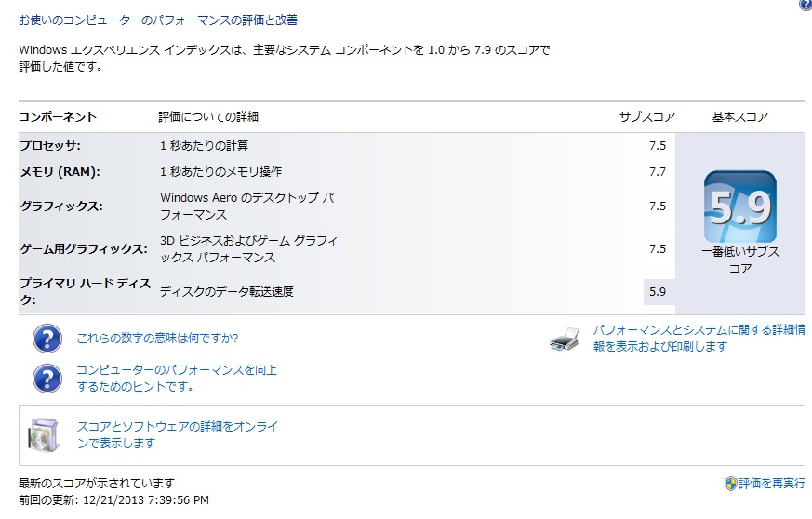Select the グラフィックス row label
The image size is (812, 519).
coord(61,206)
